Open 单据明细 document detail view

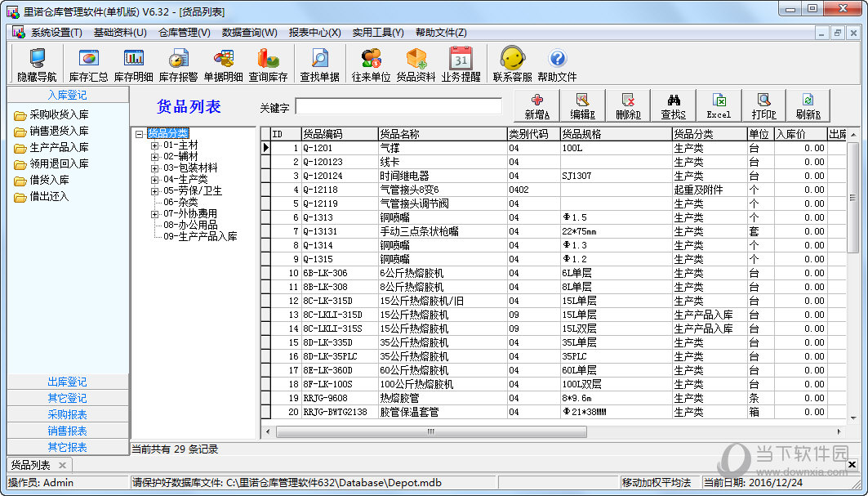(225, 64)
